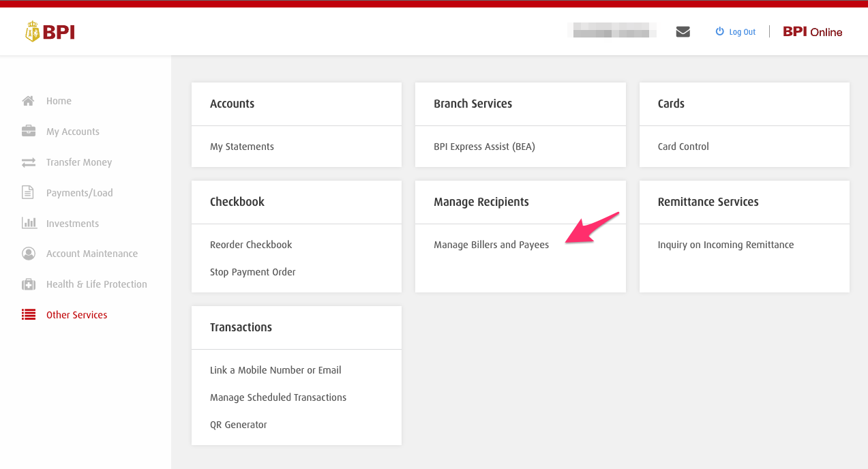Click the Checkbook card heading
Screen dimensions: 868x469
coord(237,202)
